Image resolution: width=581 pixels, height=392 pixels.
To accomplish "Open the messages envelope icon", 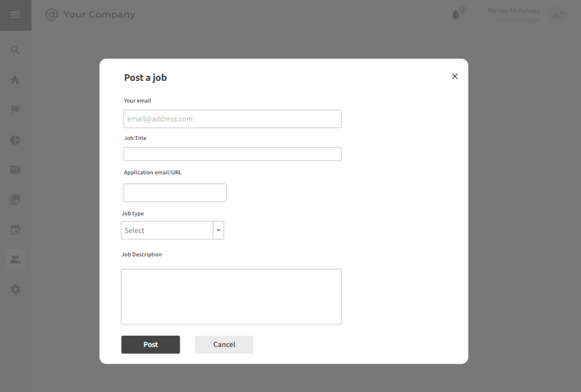I will 15,169.
